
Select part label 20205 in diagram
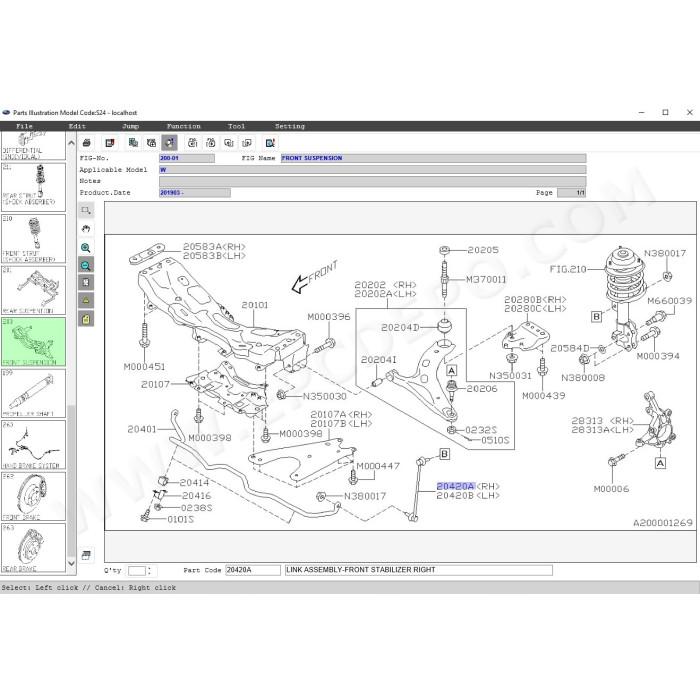click(483, 250)
